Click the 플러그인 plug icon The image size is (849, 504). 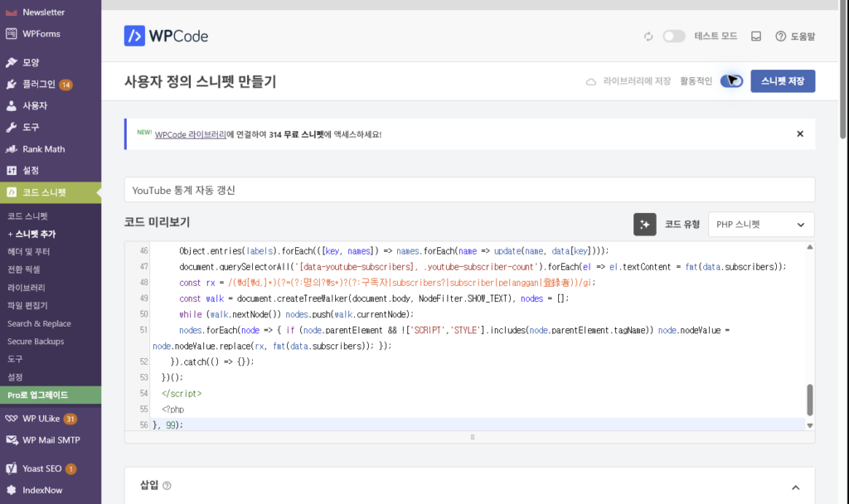pyautogui.click(x=12, y=84)
